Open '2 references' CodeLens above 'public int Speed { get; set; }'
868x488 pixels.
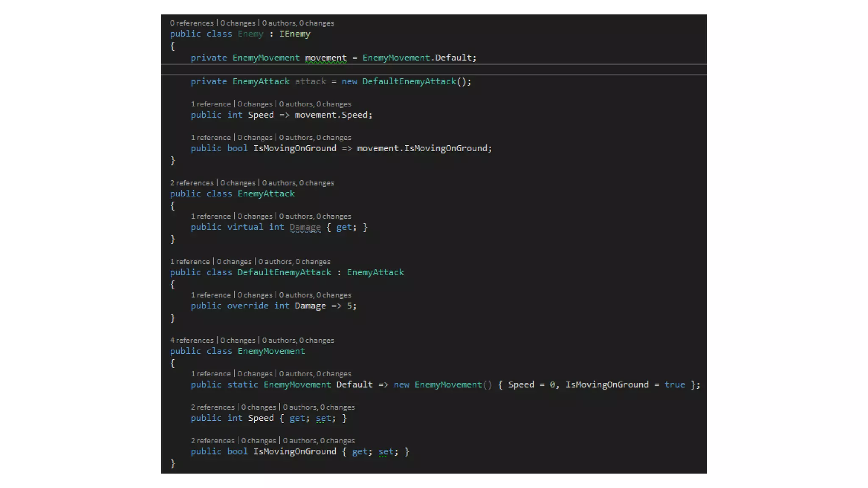point(212,408)
